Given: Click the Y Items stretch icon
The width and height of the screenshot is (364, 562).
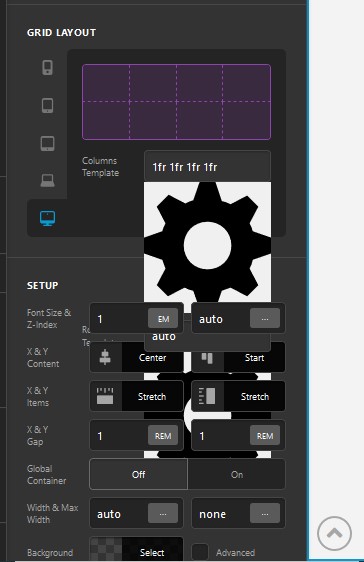Looking at the screenshot, I should pos(207,396).
